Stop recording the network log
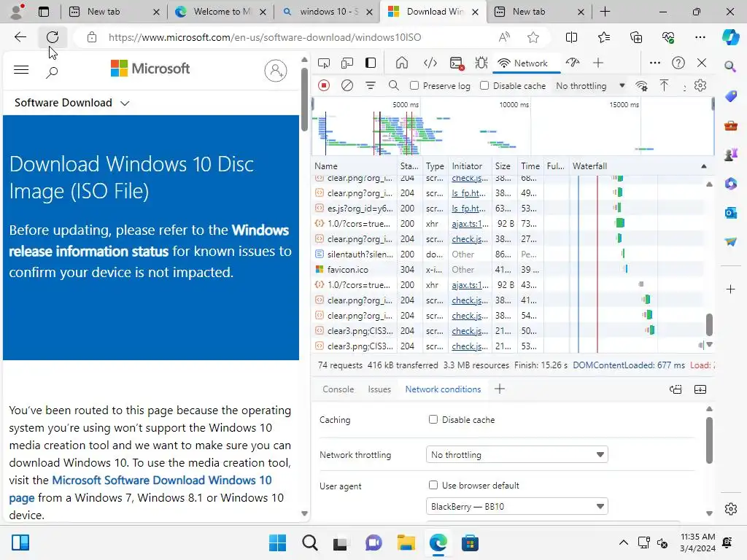The height and width of the screenshot is (560, 747). tap(324, 86)
